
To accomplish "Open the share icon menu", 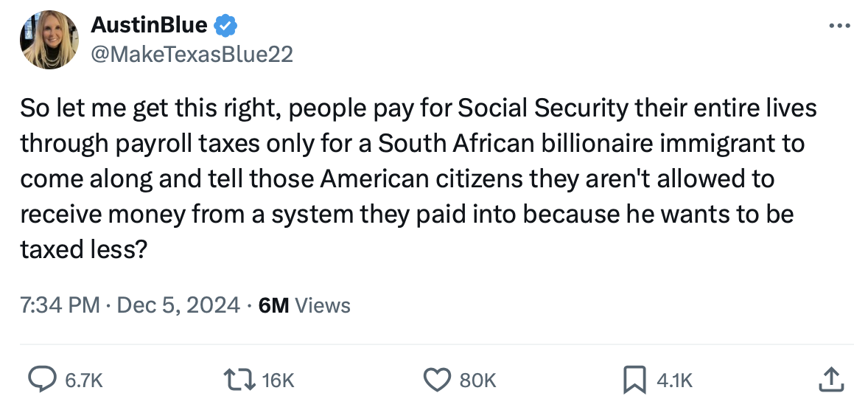I will [830, 380].
